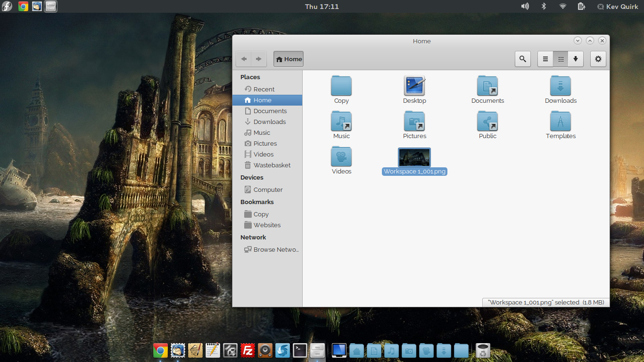
Task: Open the Kev Quirk user menu
Action: (618, 7)
